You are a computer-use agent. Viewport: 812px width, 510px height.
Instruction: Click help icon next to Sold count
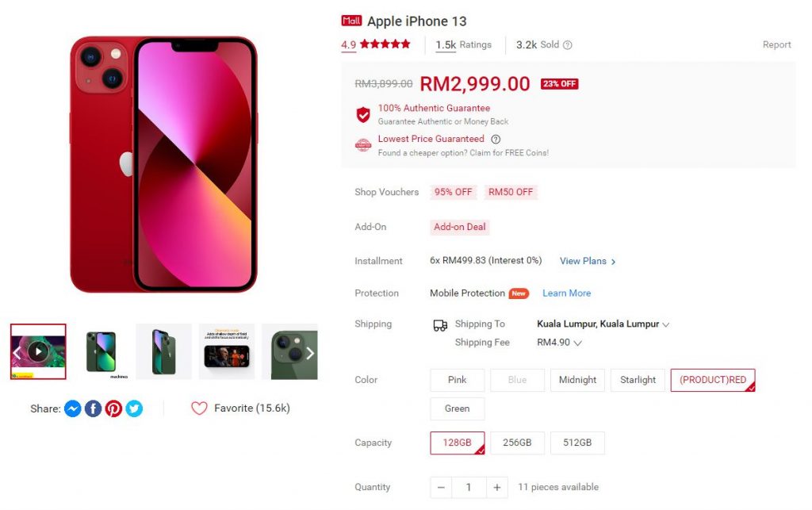click(x=568, y=45)
